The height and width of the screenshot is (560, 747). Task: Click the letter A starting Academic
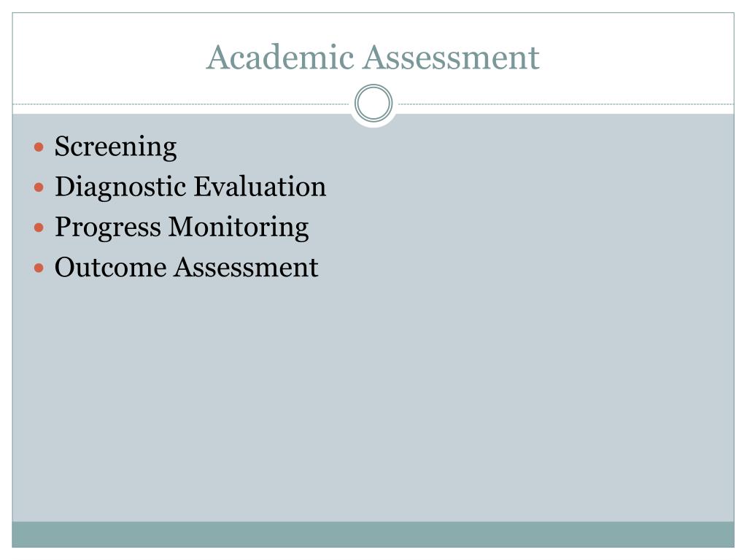tap(217, 57)
